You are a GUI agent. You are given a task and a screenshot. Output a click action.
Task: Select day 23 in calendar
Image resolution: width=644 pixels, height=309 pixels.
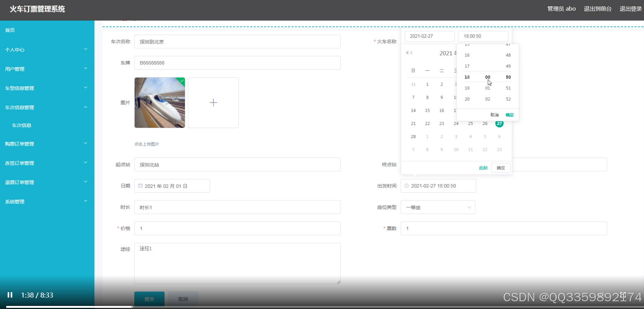[442, 124]
